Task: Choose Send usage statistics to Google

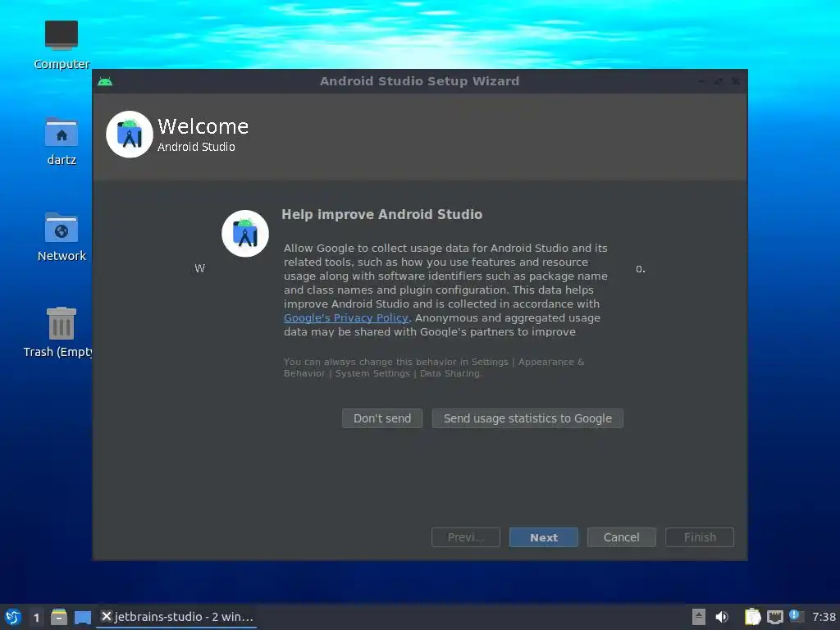Action: [x=527, y=418]
